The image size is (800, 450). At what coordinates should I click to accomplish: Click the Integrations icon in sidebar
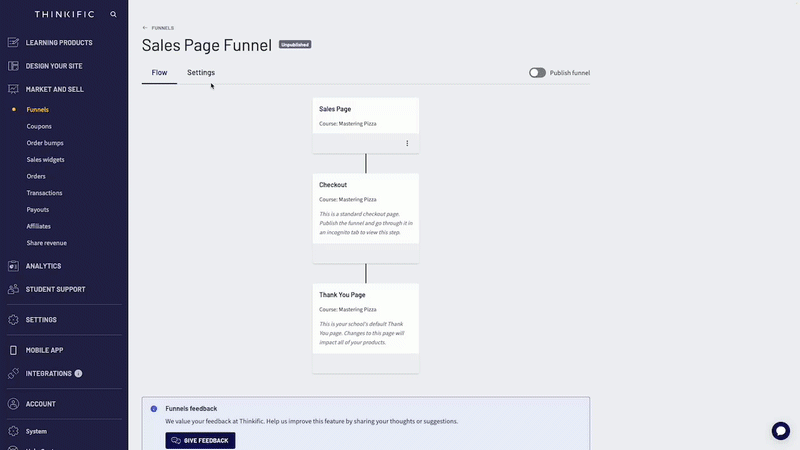(13, 373)
